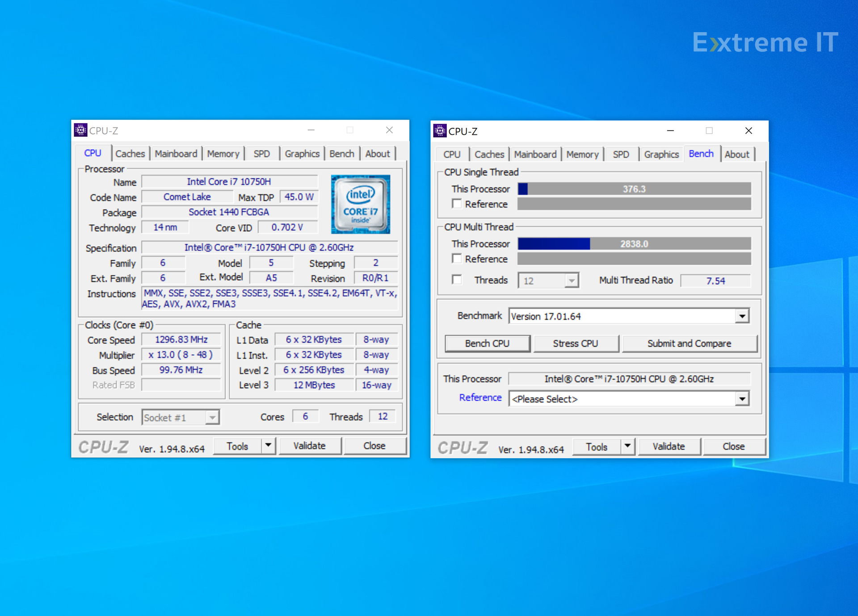Click the Intel Core i7 inside logo
This screenshot has height=616, width=858.
coord(360,204)
